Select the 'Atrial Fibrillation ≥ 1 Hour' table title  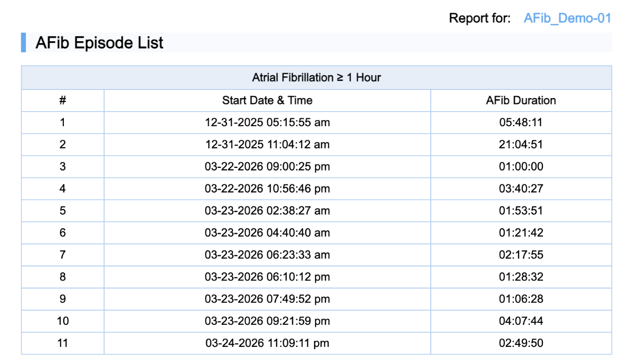pyautogui.click(x=316, y=78)
